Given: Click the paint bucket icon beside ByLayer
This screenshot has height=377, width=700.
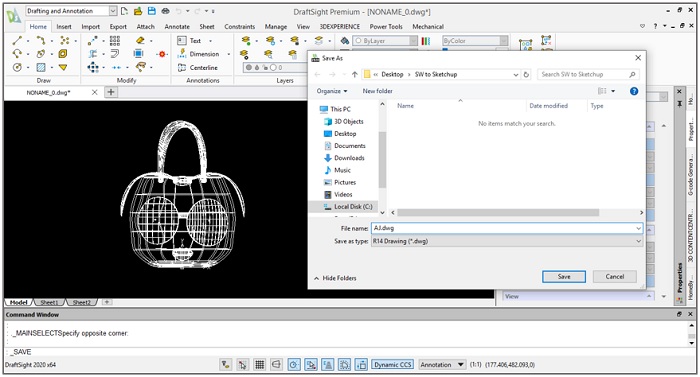Looking at the screenshot, I should (345, 41).
